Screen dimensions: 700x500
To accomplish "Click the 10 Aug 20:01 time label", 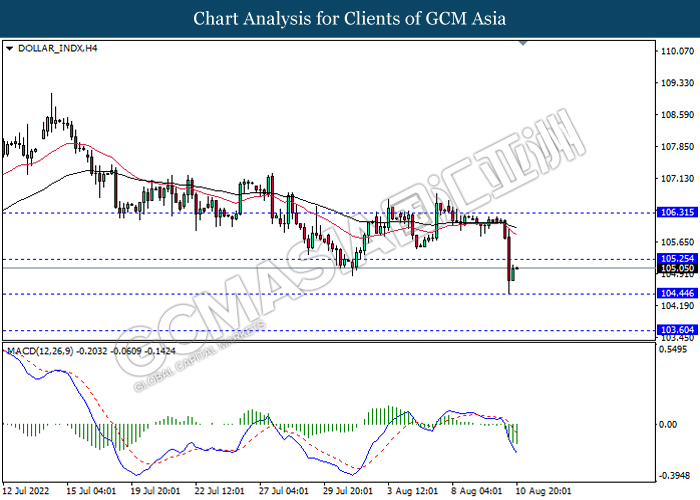I will click(543, 491).
